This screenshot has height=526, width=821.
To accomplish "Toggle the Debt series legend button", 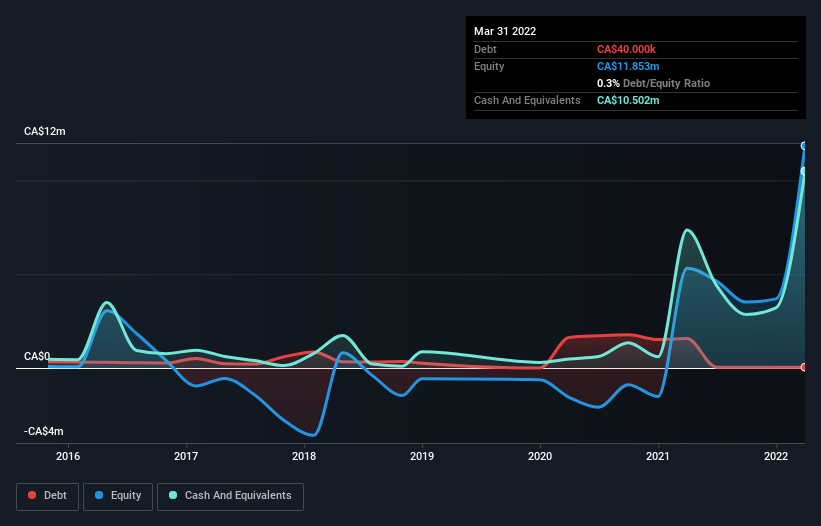I will tap(47, 496).
